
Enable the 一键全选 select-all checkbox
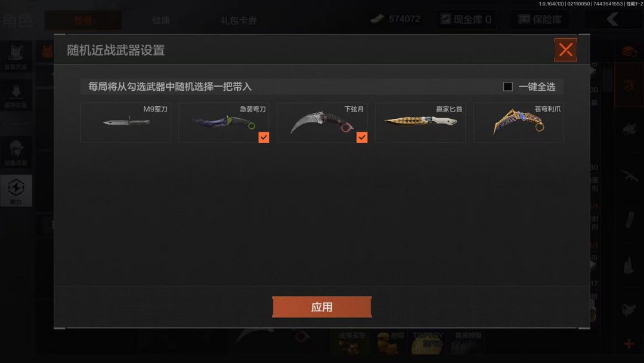pyautogui.click(x=507, y=87)
